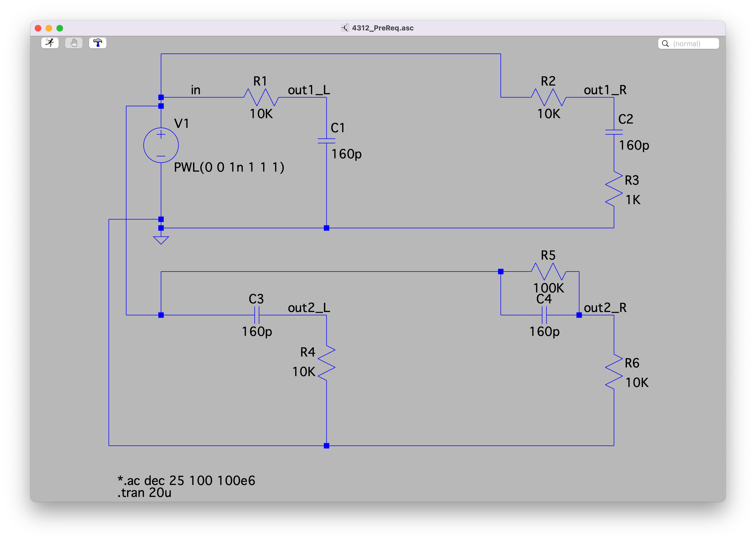756x542 pixels.
Task: Select the R2 resistor symbol
Action: pos(549,97)
